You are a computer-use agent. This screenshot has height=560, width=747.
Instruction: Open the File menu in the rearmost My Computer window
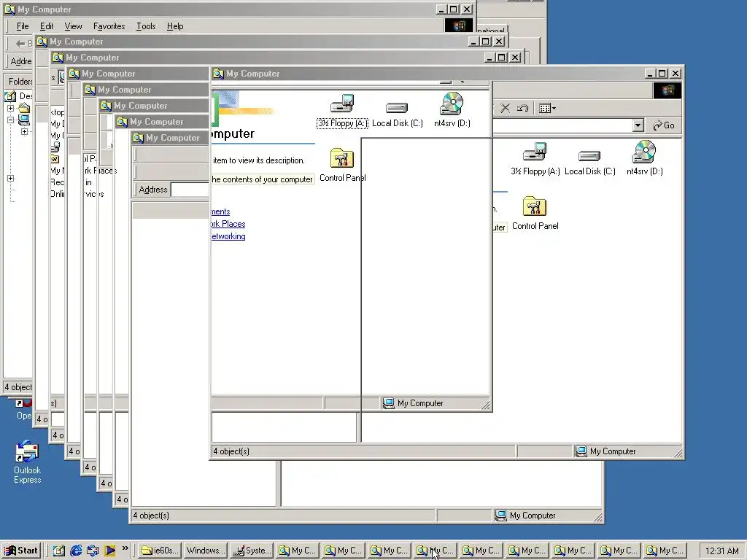click(x=23, y=26)
